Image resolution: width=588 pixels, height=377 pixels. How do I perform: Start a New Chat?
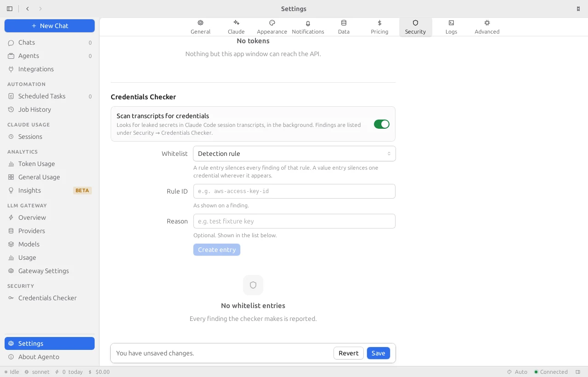[x=50, y=26]
